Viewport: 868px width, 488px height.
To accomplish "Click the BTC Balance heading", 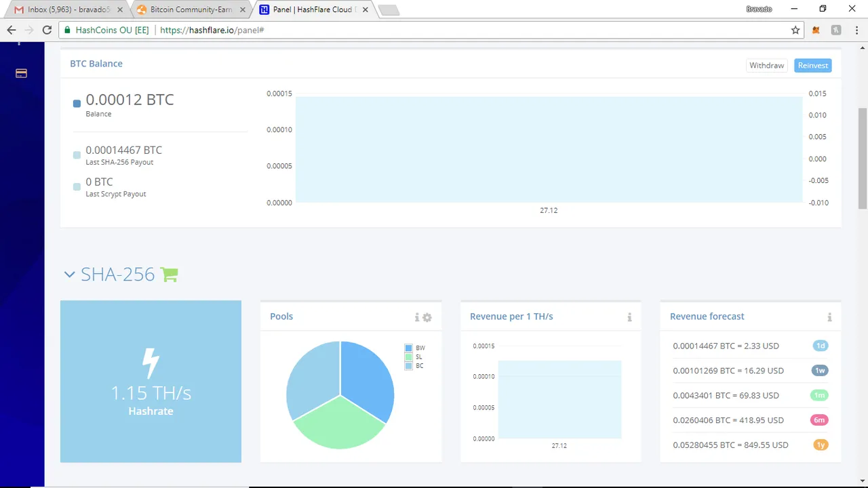I will (x=96, y=64).
